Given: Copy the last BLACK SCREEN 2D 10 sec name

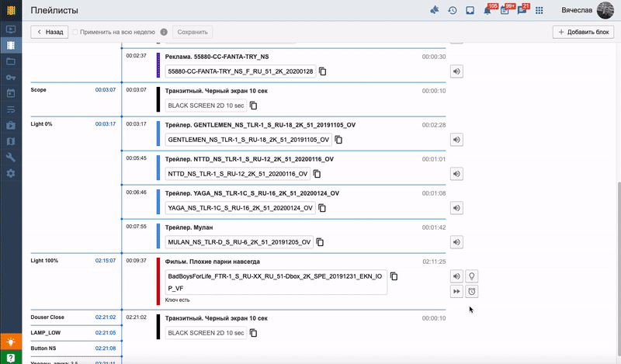Looking at the screenshot, I should [x=254, y=333].
